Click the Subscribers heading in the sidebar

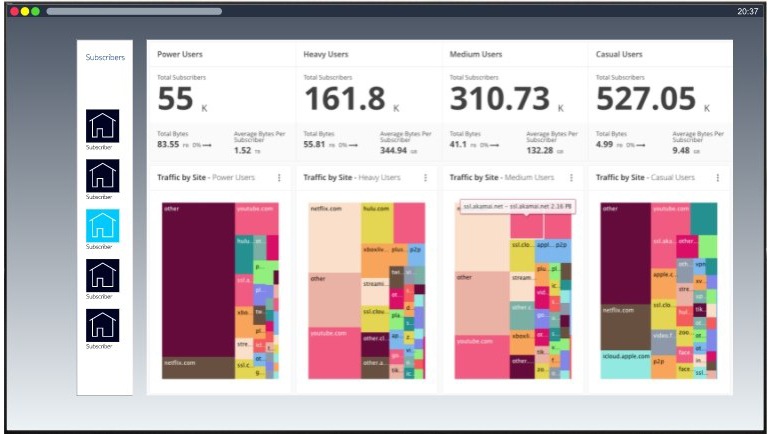pos(105,57)
